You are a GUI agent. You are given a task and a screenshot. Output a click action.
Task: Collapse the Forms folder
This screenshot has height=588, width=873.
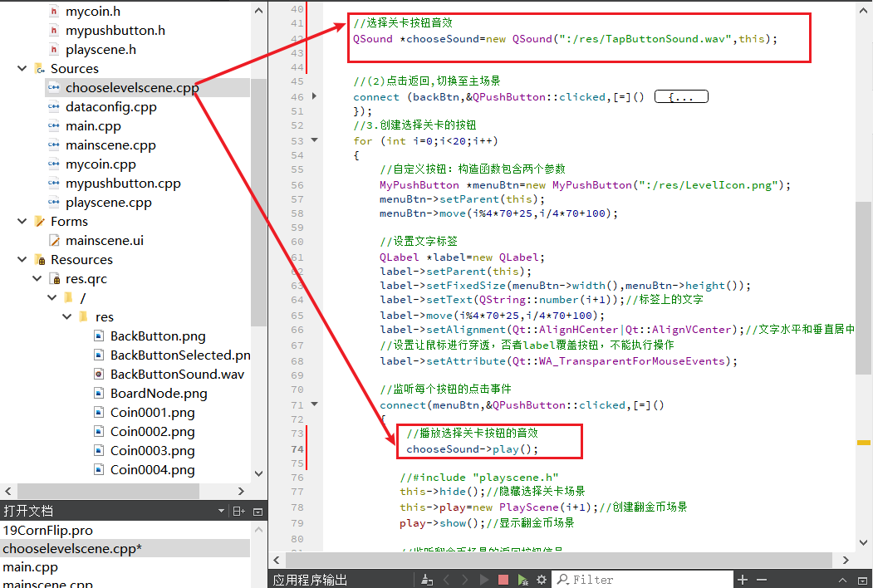[x=22, y=221]
